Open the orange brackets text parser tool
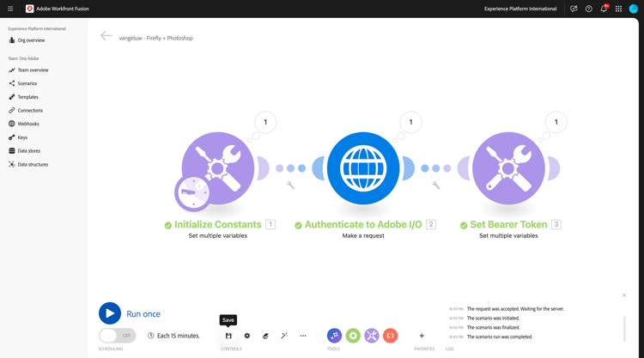This screenshot has height=358, width=644. tap(390, 336)
